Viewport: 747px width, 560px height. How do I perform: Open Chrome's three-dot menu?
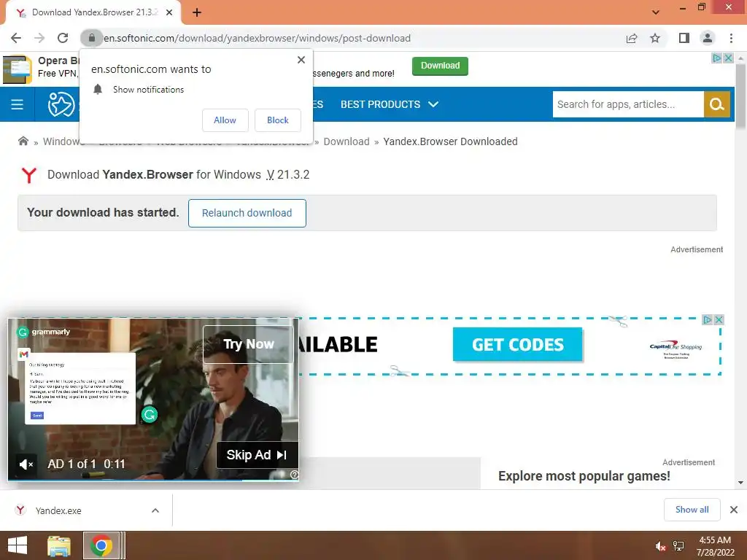click(x=731, y=38)
